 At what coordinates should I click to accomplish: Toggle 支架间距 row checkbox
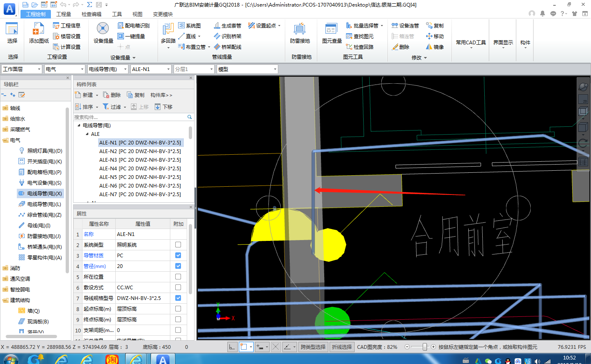178,330
